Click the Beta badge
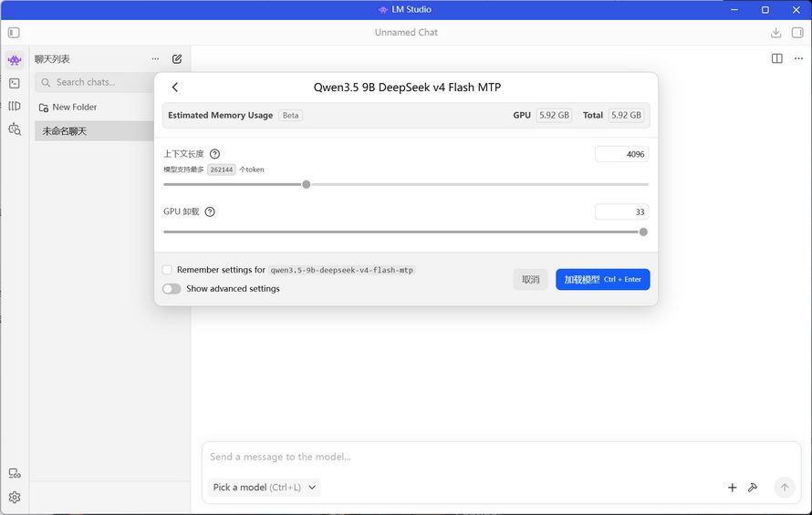 [290, 116]
